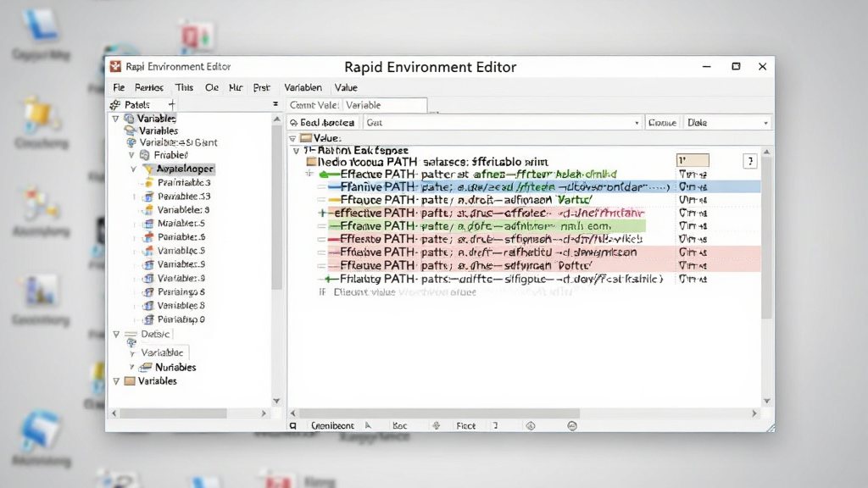Image resolution: width=868 pixels, height=488 pixels.
Task: Click the right arrow of the value list horizontal scrollbar
Action: click(754, 413)
